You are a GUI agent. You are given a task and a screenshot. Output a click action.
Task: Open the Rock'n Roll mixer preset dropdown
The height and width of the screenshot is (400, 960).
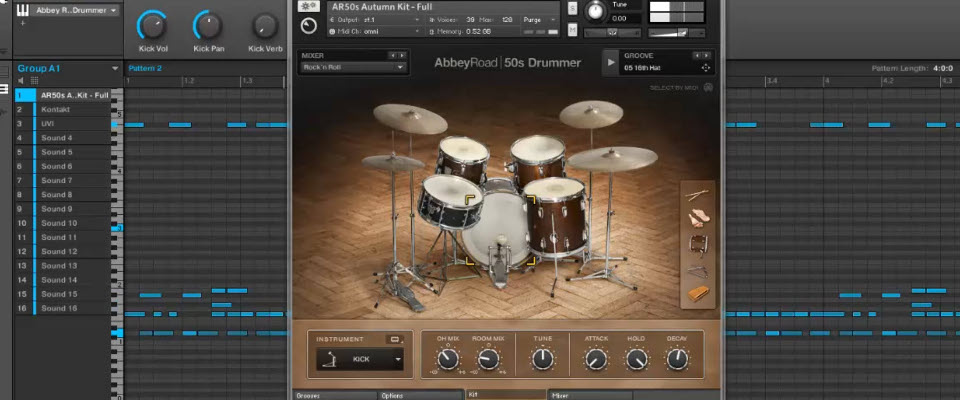353,67
